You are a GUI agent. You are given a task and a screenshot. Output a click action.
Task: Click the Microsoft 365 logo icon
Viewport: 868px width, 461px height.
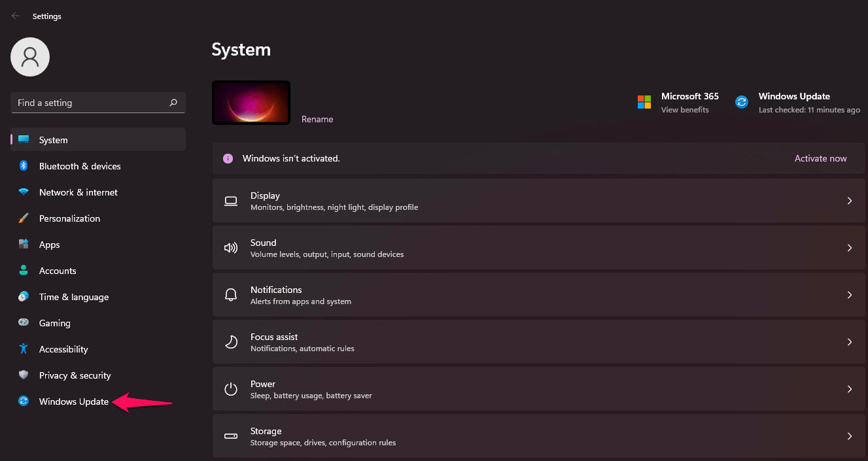[644, 102]
